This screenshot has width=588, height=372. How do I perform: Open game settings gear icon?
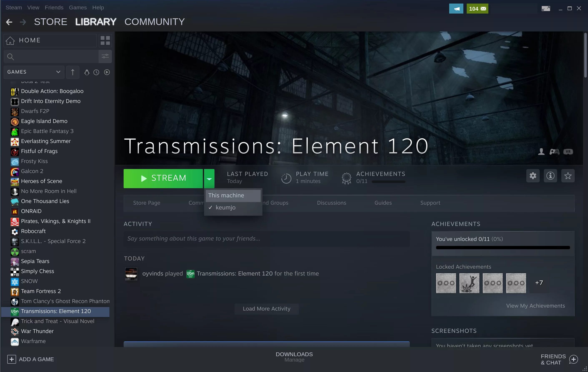[533, 176]
